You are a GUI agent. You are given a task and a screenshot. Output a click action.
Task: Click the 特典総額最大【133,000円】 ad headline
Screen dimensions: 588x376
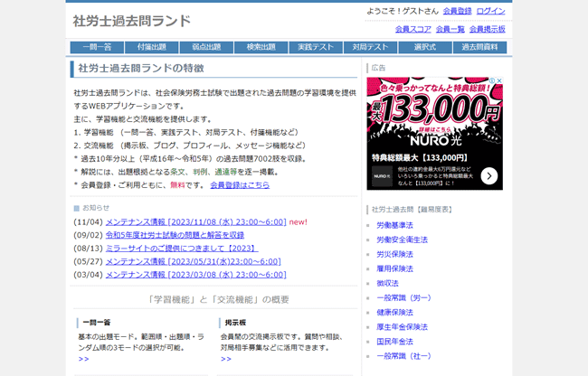pos(420,157)
